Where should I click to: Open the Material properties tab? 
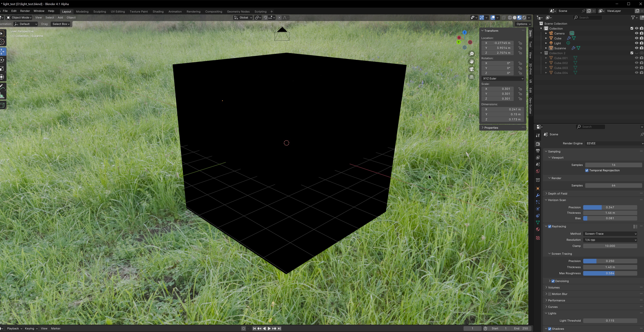pos(538,229)
